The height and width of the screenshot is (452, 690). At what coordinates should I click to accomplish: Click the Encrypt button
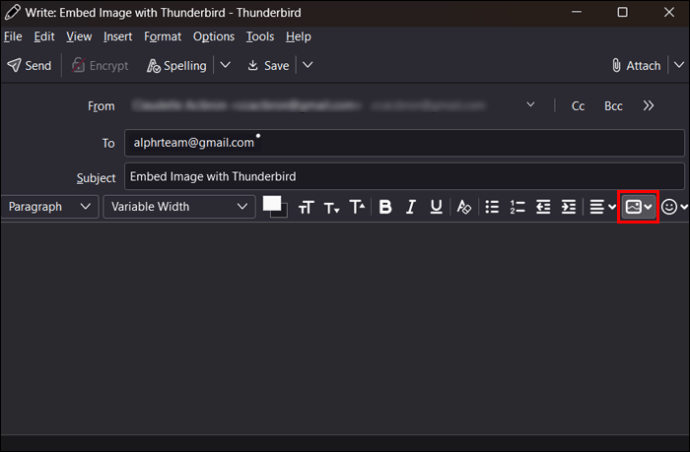(100, 66)
